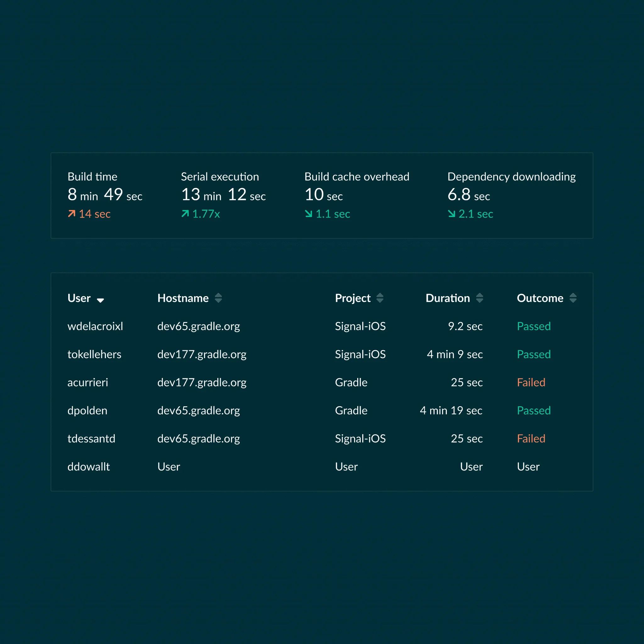Click the Signal-iOS project entry for tdessantd
The image size is (644, 644).
pyautogui.click(x=360, y=438)
